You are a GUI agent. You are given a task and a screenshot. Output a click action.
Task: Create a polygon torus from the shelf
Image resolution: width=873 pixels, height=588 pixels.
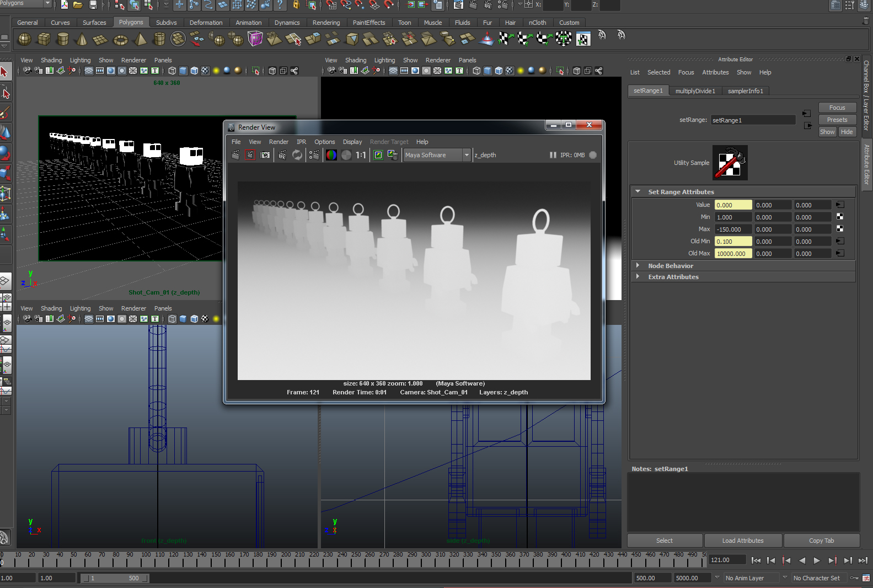pyautogui.click(x=120, y=39)
